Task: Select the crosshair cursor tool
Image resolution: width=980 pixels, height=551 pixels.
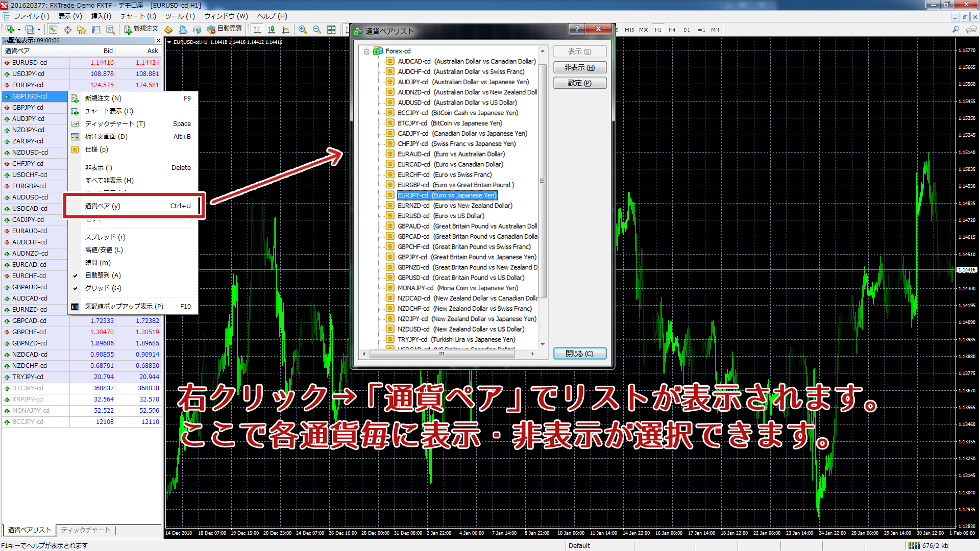Action: (67, 29)
